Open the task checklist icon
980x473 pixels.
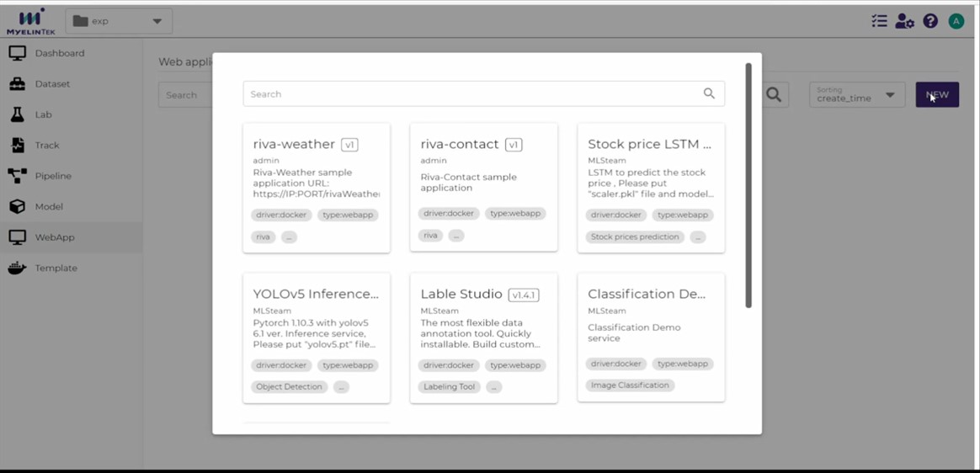pos(879,21)
